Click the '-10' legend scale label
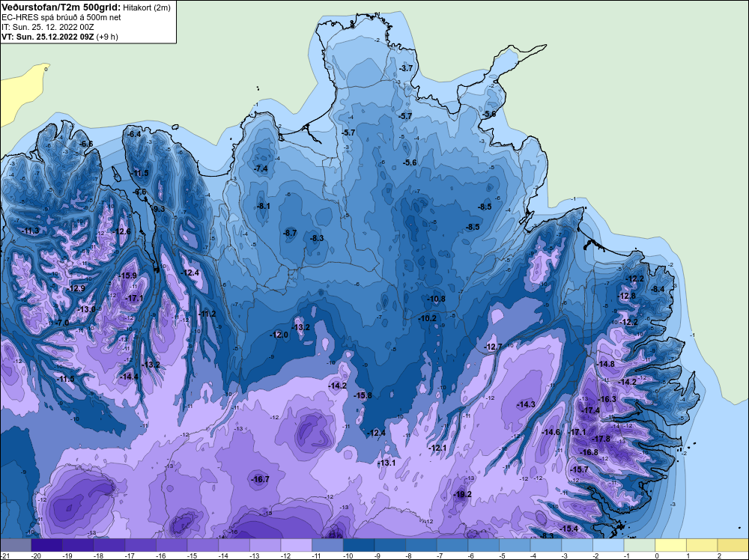Image resolution: width=749 pixels, height=560 pixels. [348, 556]
